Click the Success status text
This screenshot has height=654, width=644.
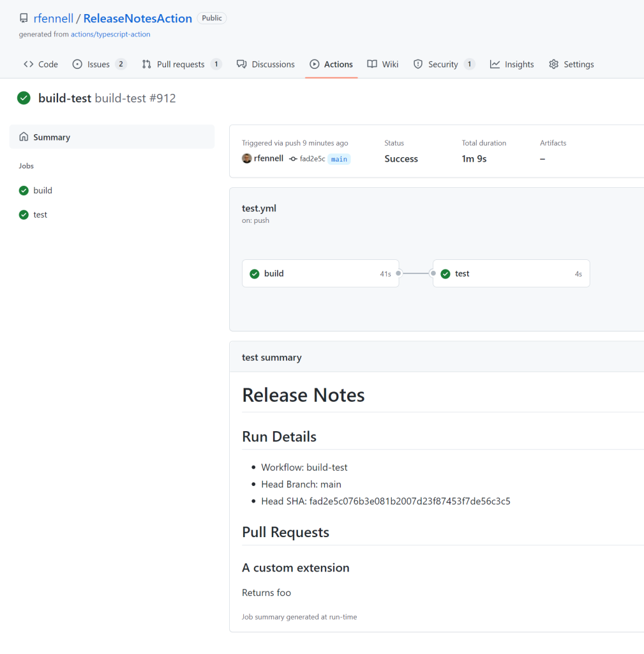(401, 159)
